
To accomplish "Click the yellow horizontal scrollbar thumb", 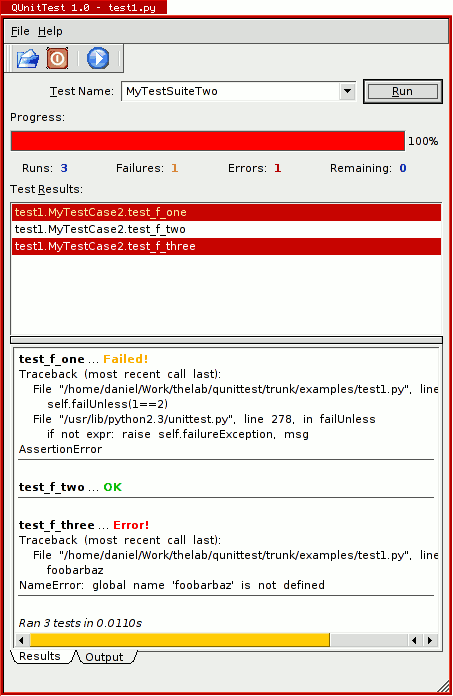I will [x=180, y=640].
